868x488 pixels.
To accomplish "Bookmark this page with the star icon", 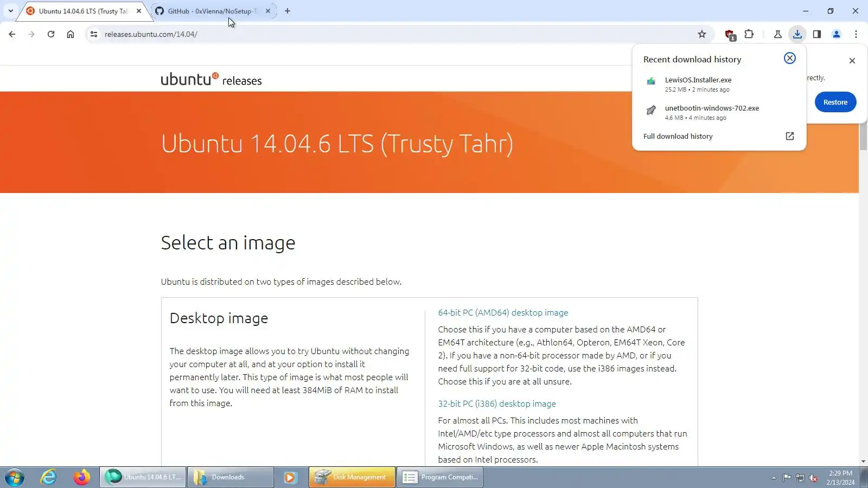I will coord(702,34).
